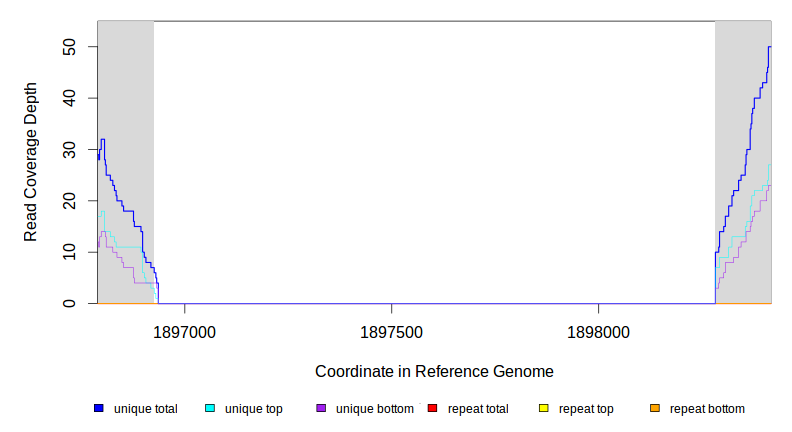This screenshot has width=792, height=432.
Task: Click the cyan 'unique top' legend swatch
Action: pos(210,409)
